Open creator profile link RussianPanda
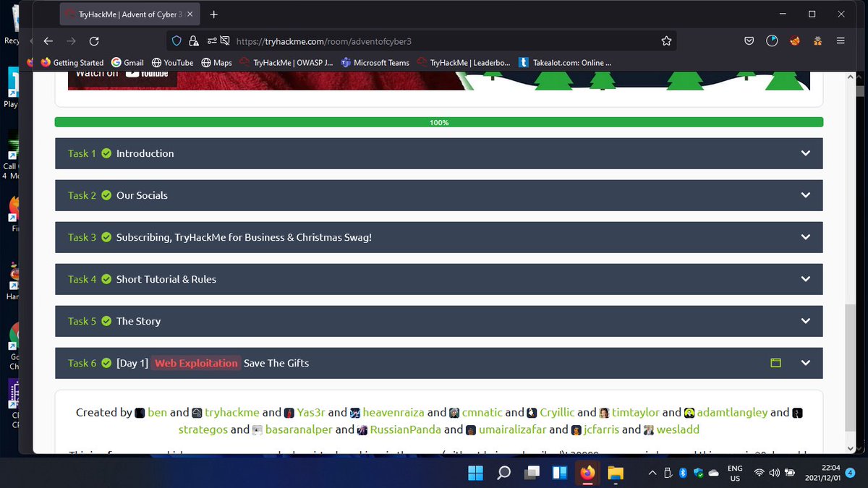The height and width of the screenshot is (488, 868). [406, 429]
